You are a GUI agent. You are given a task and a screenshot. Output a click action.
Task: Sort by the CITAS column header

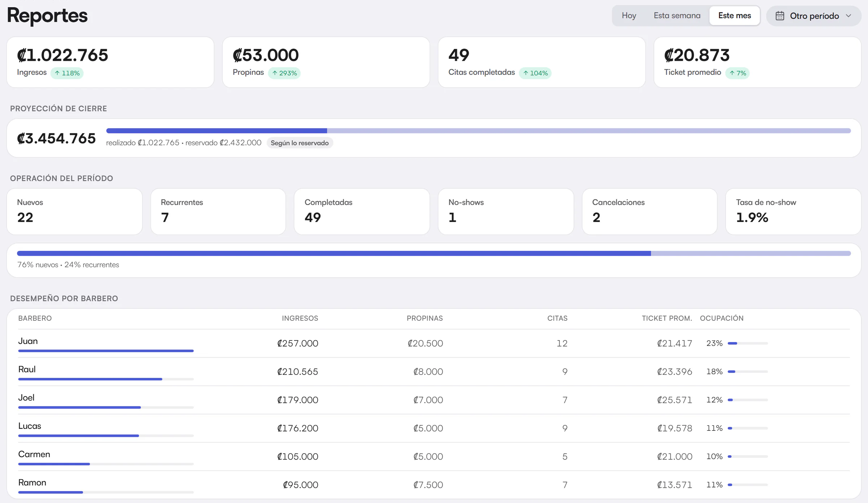tap(557, 318)
